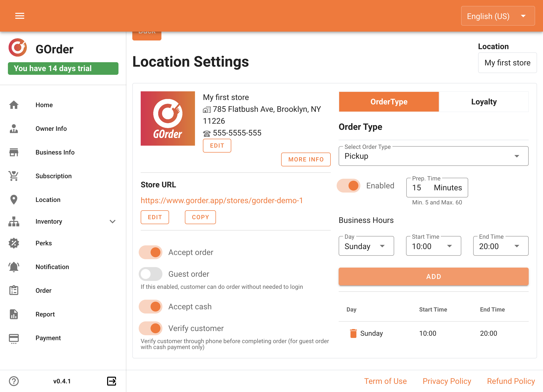Open help question mark icon
Viewport: 543px width, 392px height.
[14, 381]
